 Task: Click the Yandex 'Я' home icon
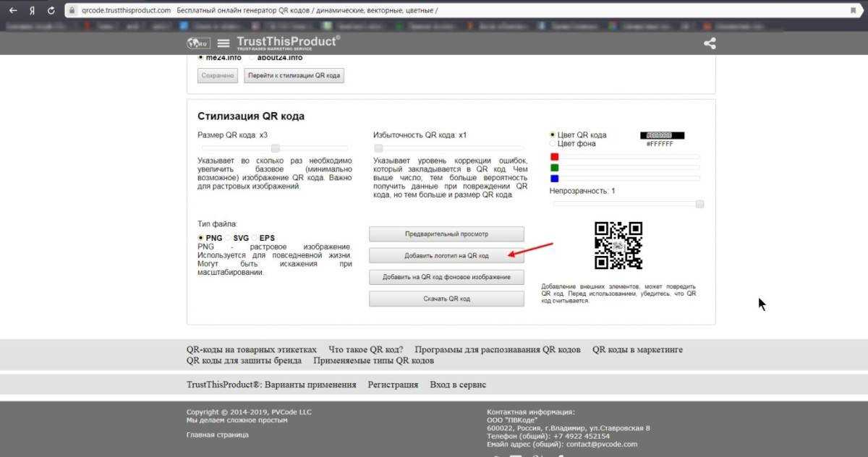coord(33,11)
